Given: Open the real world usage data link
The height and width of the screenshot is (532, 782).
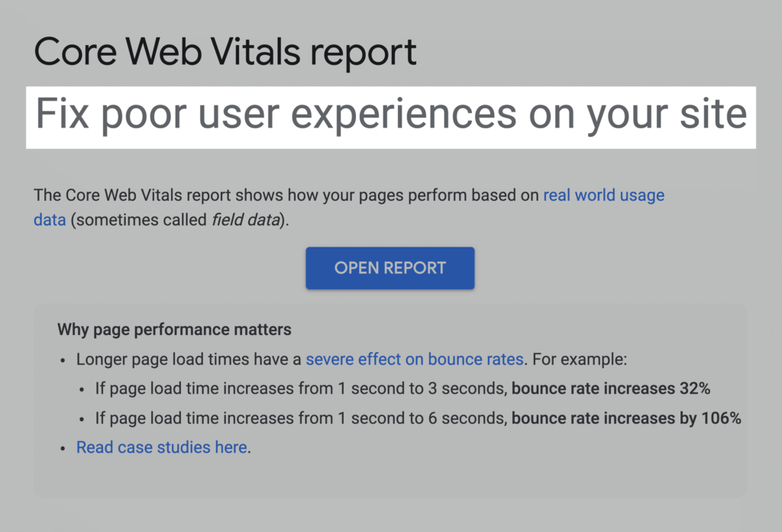Looking at the screenshot, I should (x=603, y=195).
